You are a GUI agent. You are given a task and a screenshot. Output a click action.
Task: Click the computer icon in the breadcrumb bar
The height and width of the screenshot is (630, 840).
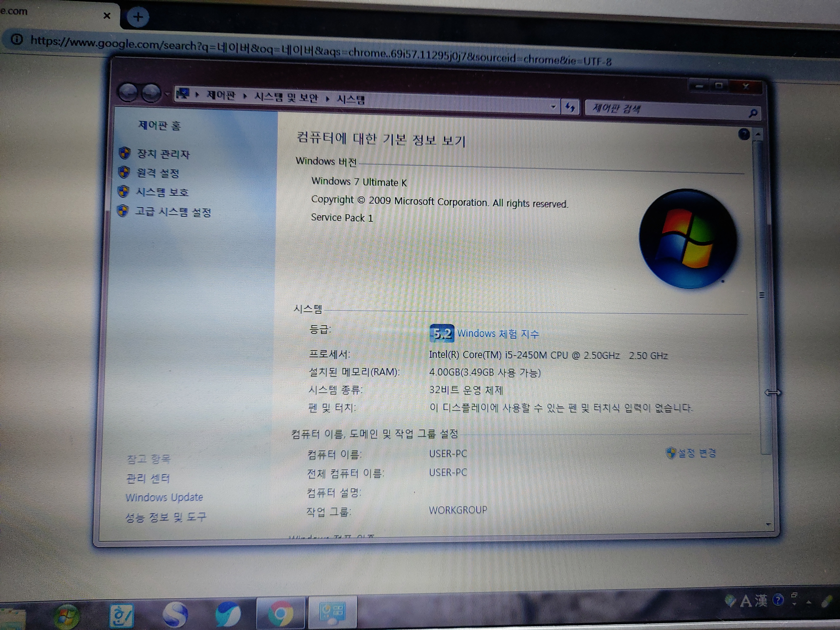pos(183,94)
